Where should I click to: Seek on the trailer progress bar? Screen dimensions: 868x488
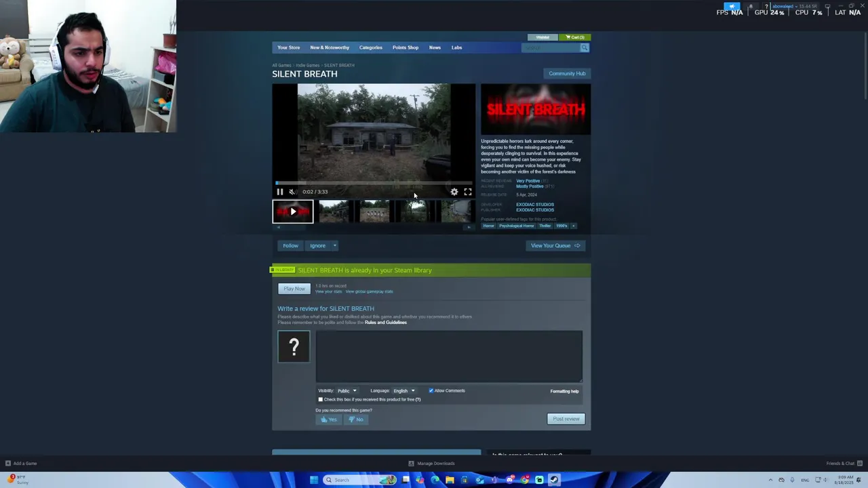coord(374,183)
